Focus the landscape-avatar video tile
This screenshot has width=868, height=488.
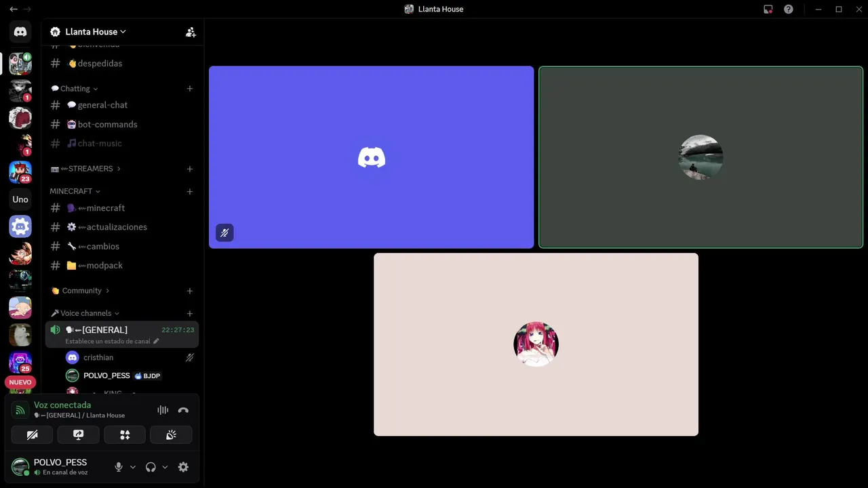pos(701,157)
